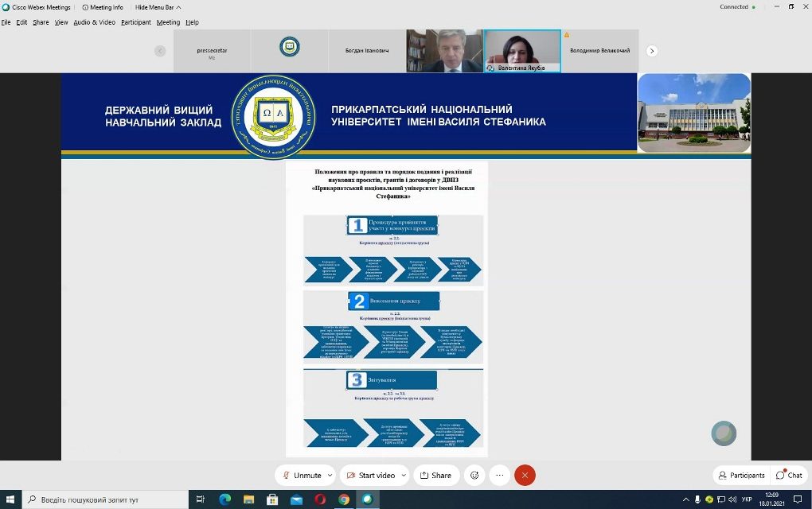Open the reactions smiley icon
812x509 pixels.
474,476
